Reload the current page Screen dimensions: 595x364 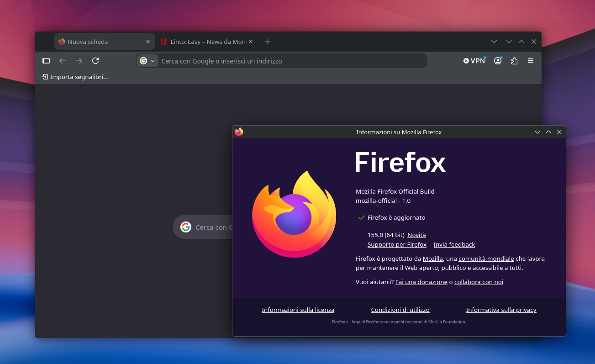click(95, 61)
